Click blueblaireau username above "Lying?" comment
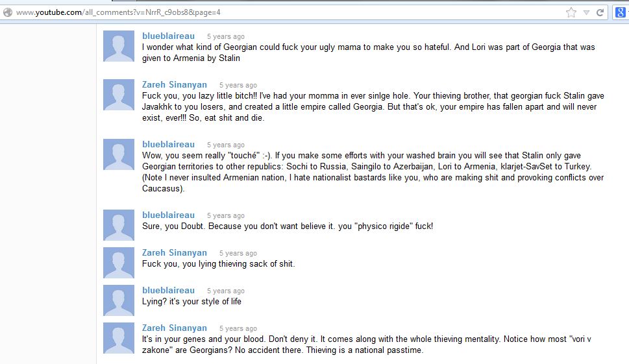Image resolution: width=629 pixels, height=364 pixels. [168, 290]
